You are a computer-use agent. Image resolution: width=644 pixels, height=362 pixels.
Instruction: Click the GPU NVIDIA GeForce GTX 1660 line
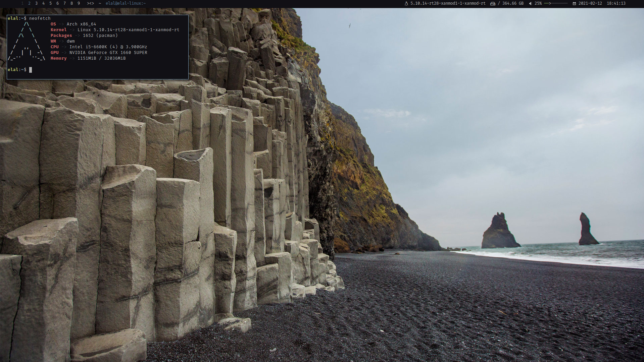(x=99, y=53)
